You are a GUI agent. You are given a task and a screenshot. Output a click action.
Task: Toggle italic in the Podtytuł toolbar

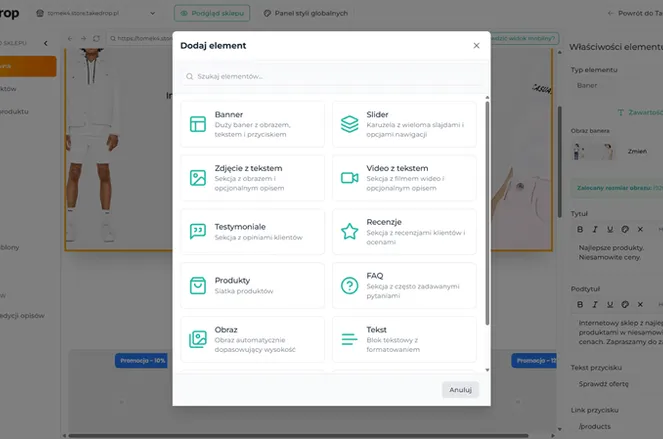596,303
